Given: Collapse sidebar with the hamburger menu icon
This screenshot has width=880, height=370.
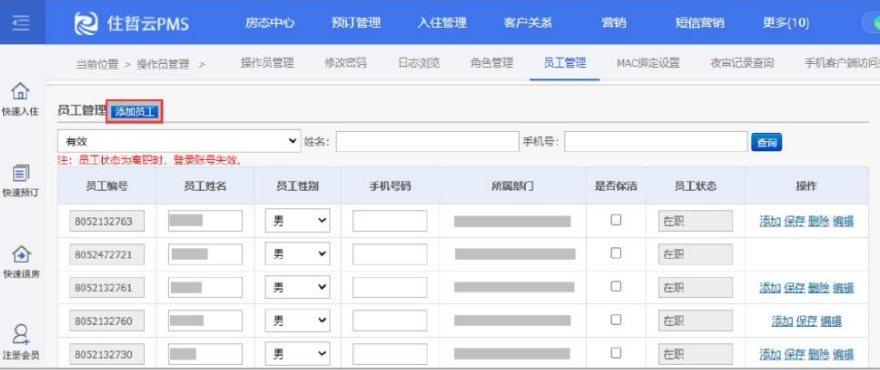Looking at the screenshot, I should [x=21, y=22].
